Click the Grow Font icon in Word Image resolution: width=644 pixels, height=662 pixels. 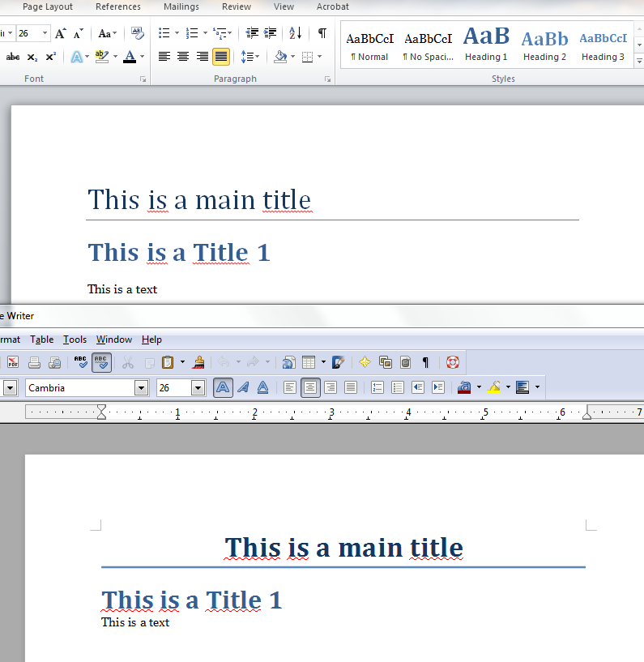[61, 33]
